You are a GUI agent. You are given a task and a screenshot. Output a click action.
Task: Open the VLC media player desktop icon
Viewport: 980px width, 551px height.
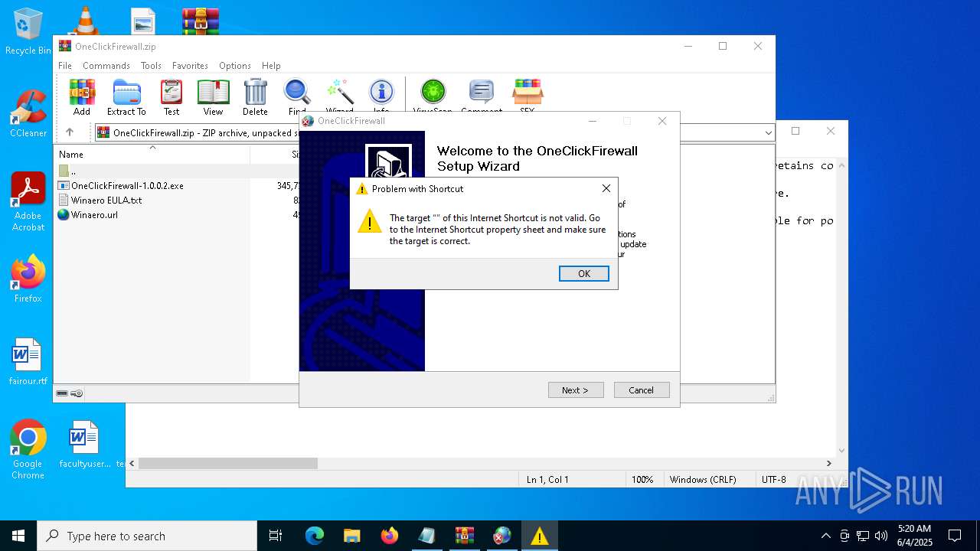pos(84,21)
